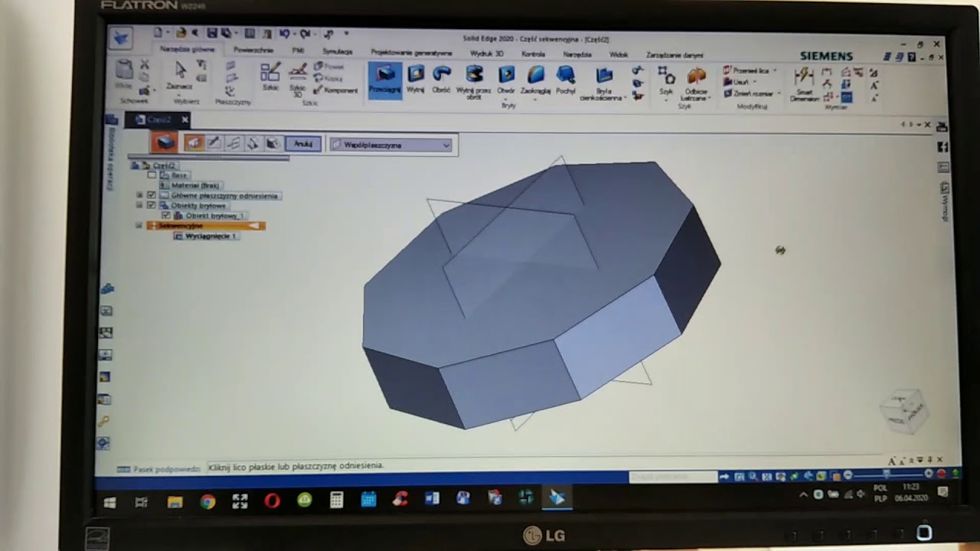The width and height of the screenshot is (980, 551).
Task: Collapse the Sekwencyjne node
Action: click(139, 226)
